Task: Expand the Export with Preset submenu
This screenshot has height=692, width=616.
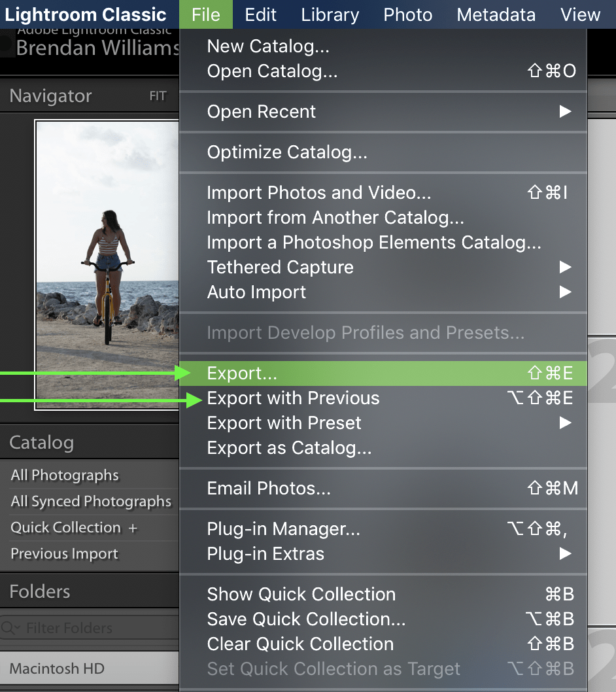Action: pyautogui.click(x=383, y=423)
